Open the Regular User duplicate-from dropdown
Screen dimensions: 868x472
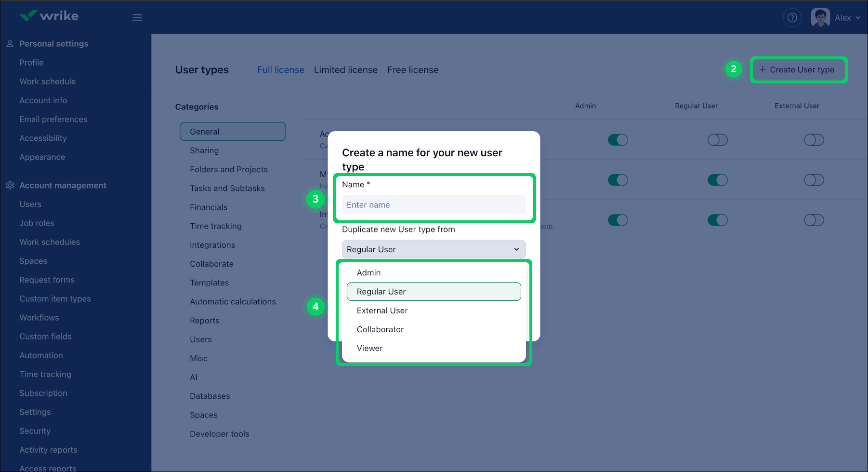(x=434, y=249)
